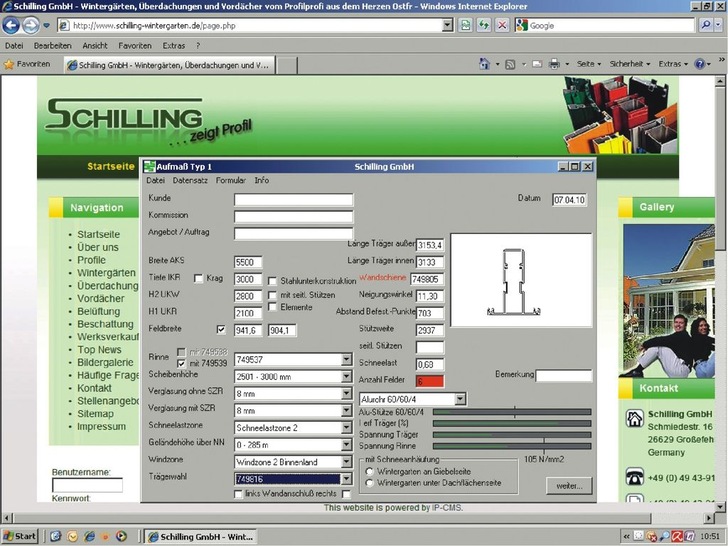Open the Datensatz menu
The height and width of the screenshot is (546, 728).
coord(190,181)
